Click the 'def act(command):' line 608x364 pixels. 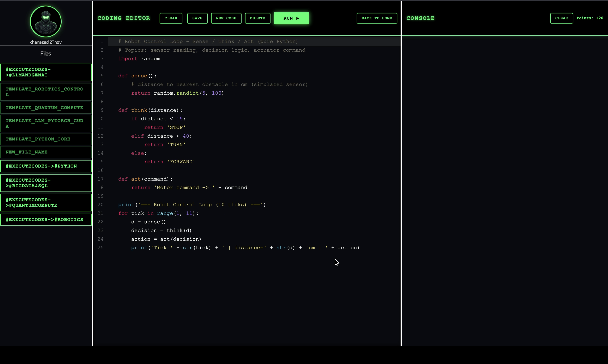[x=145, y=179]
